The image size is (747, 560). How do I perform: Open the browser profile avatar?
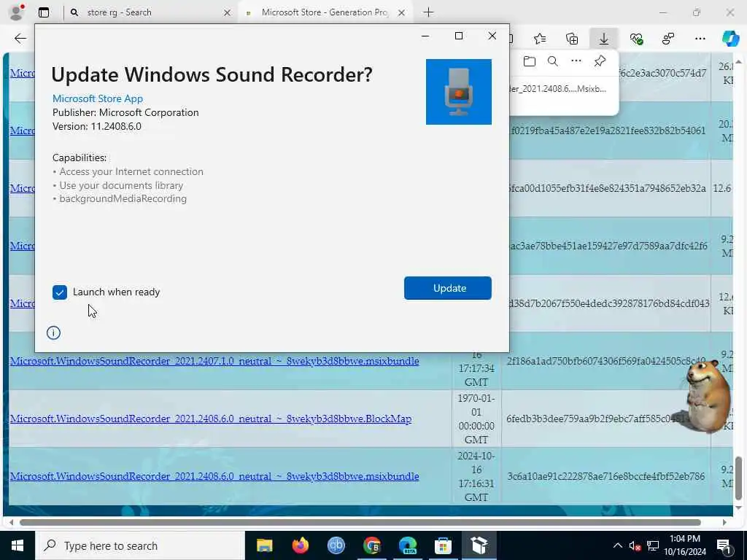(x=17, y=12)
